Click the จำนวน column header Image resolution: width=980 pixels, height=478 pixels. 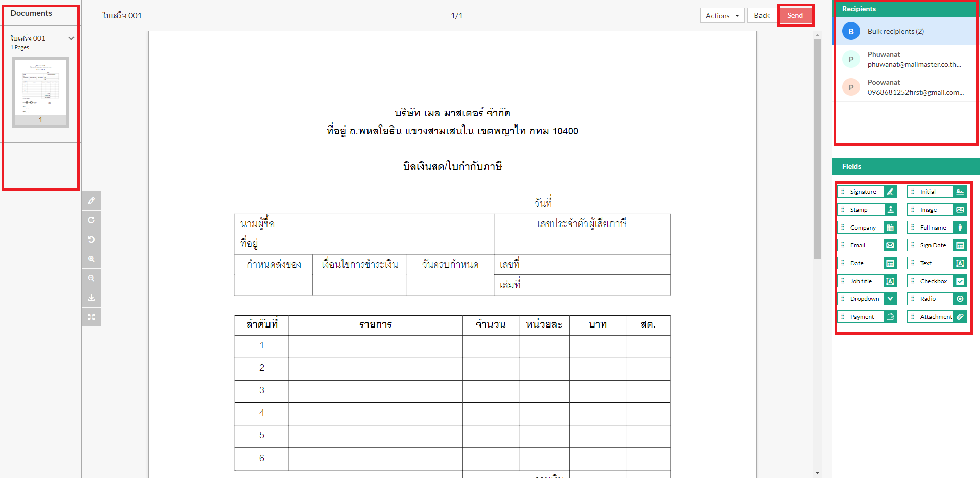[491, 325]
